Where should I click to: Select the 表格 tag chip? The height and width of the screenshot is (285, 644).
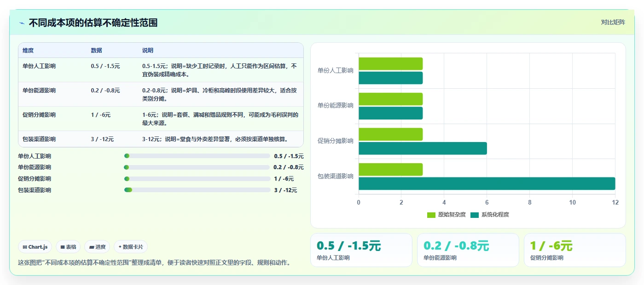[x=68, y=247]
